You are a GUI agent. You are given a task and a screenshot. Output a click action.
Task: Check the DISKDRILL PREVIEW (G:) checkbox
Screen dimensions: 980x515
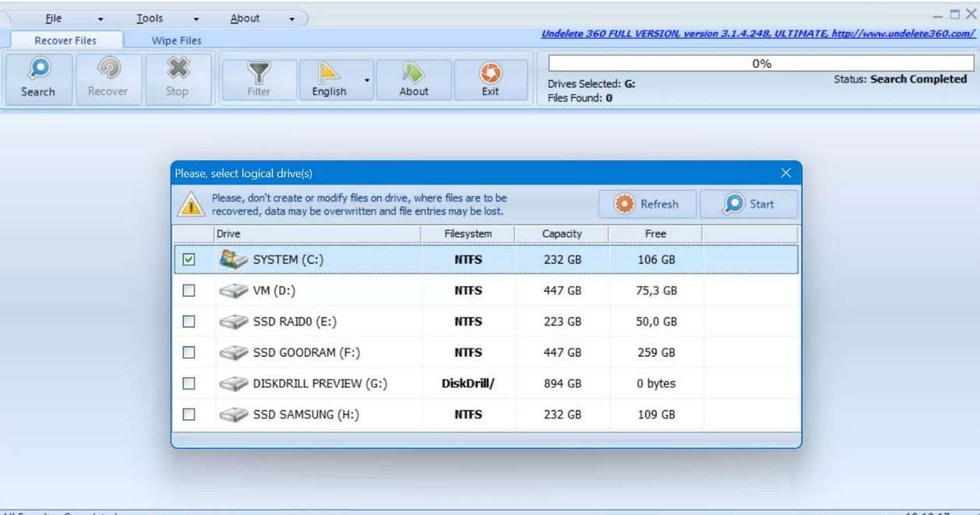point(189,384)
